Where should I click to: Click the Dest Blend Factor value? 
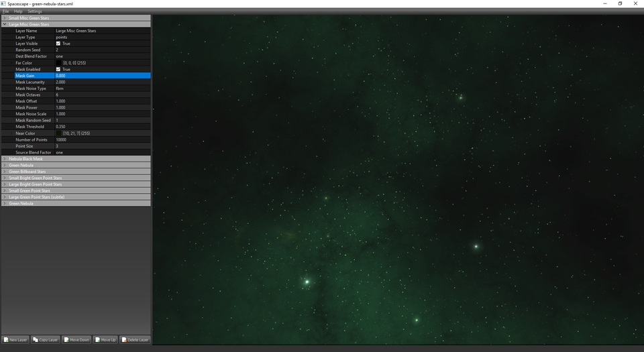pyautogui.click(x=101, y=56)
